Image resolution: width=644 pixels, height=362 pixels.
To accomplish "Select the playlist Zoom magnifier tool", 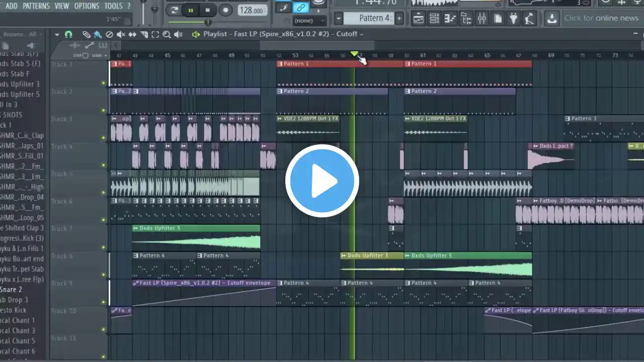I will (x=167, y=34).
